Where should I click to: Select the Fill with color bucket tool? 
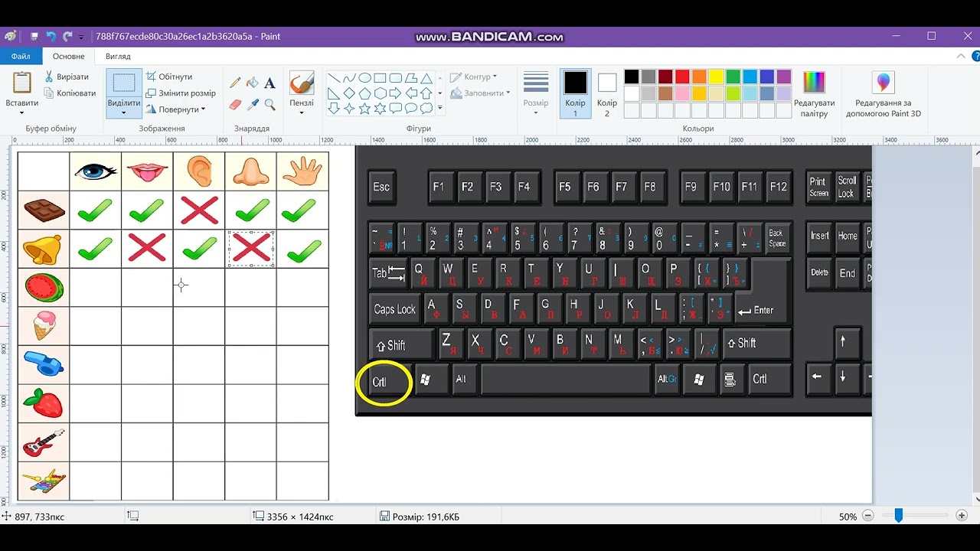point(252,83)
